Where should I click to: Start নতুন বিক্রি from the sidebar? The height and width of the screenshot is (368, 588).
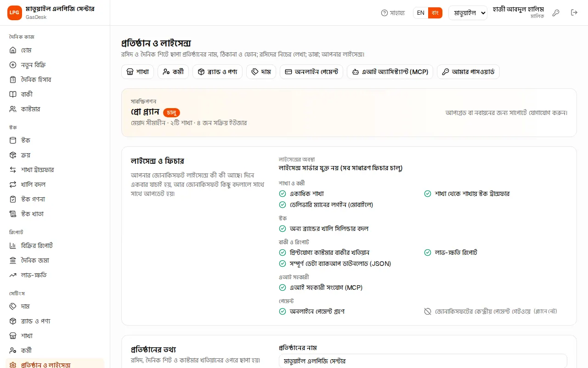(x=55, y=65)
